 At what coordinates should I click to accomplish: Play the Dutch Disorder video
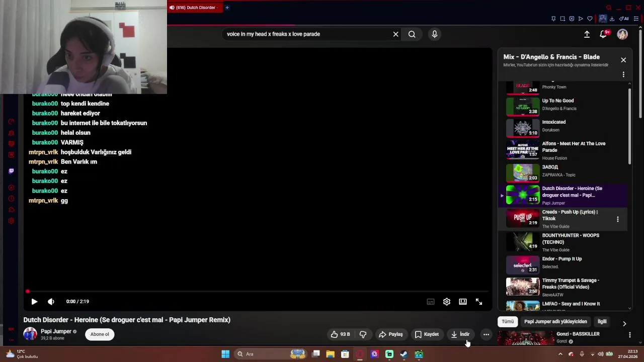coord(34,302)
